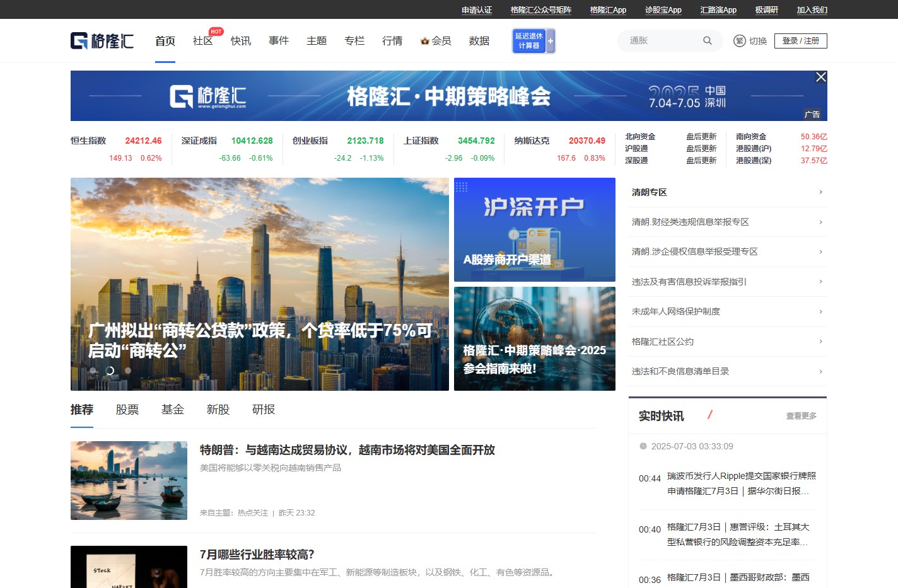
Task: Open the 数据 navigation item
Action: (479, 41)
